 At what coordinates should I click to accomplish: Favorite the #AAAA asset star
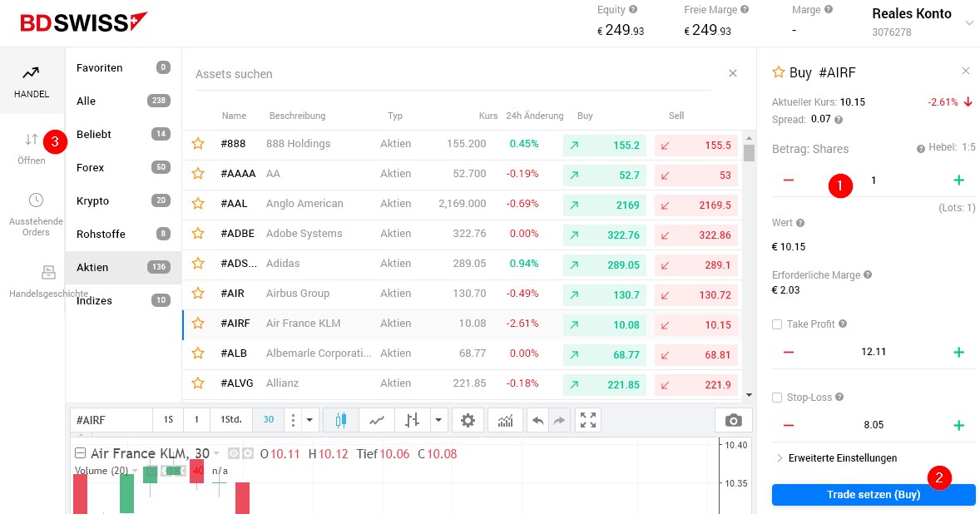pyautogui.click(x=198, y=174)
